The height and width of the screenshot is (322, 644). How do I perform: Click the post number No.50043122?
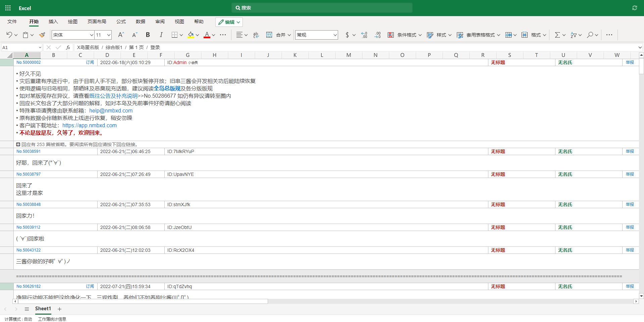(x=29, y=250)
